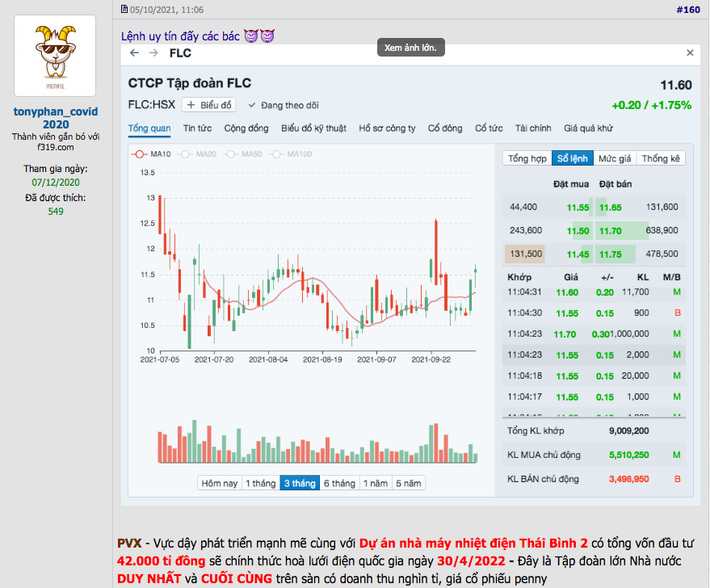Open post number #160 permalink
Screen dimensions: 710x588
(x=688, y=10)
